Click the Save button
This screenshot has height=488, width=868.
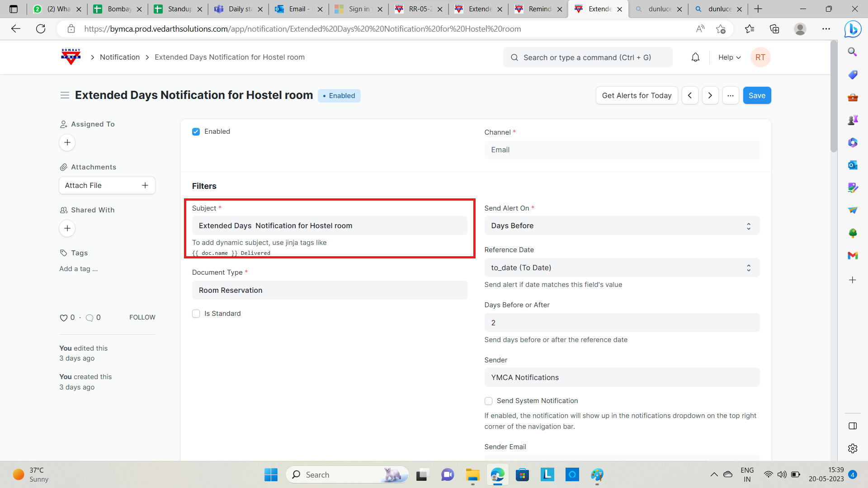757,95
